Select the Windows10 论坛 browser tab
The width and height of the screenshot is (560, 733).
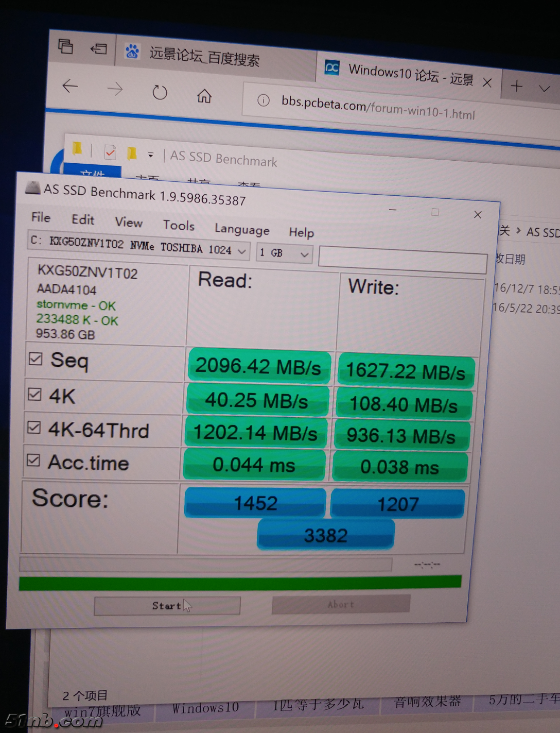(x=410, y=74)
